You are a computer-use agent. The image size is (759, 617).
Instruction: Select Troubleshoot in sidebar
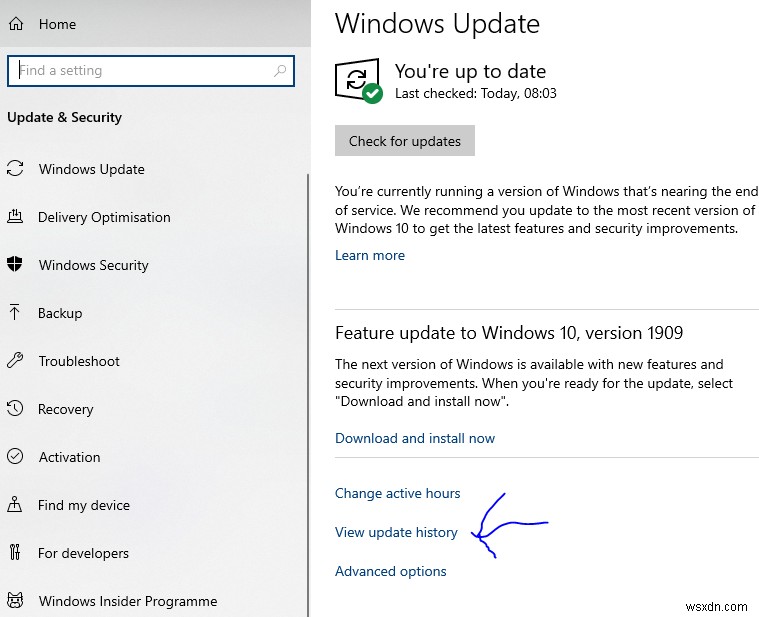click(x=79, y=361)
